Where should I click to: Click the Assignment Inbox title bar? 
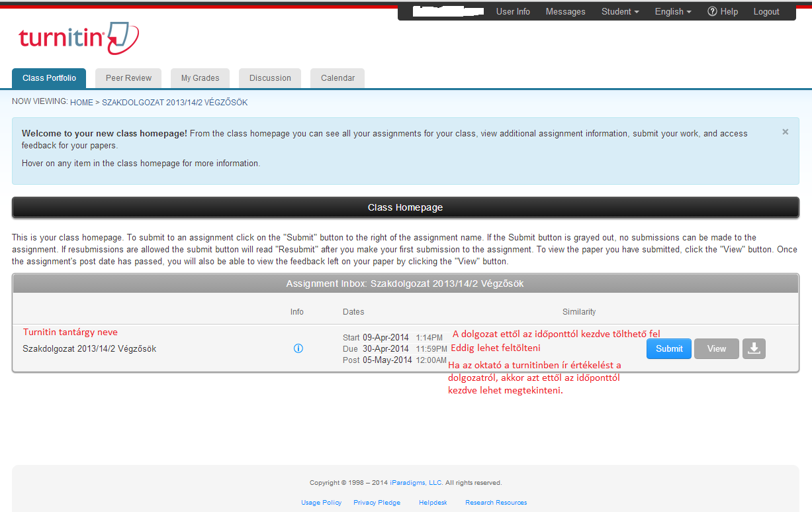click(x=406, y=283)
